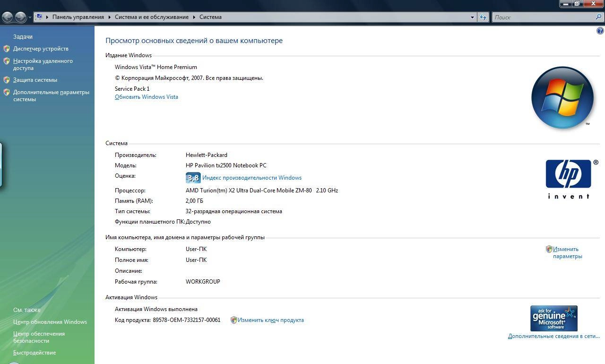Click HP Pavilion tx2500 Notebook PC text
The height and width of the screenshot is (364, 605).
click(226, 165)
